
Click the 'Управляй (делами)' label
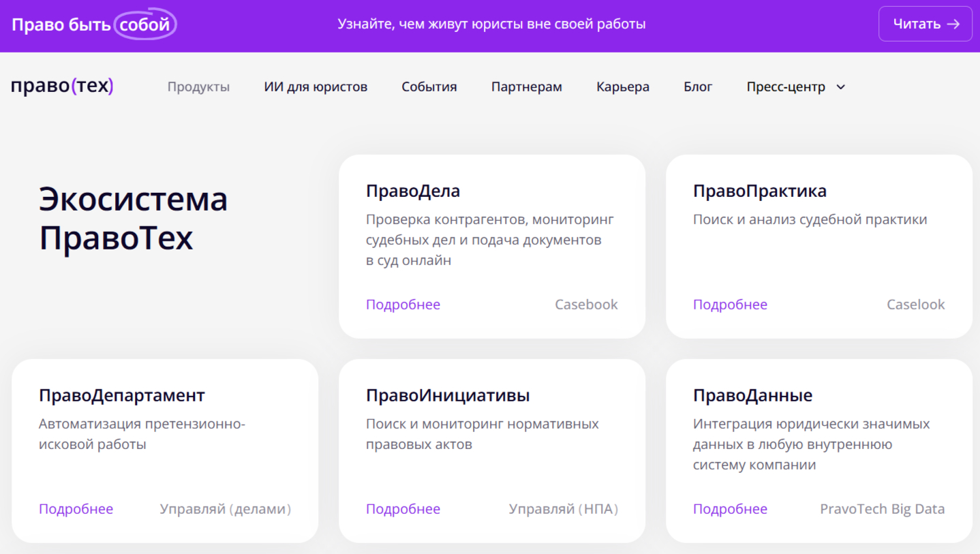pyautogui.click(x=226, y=509)
